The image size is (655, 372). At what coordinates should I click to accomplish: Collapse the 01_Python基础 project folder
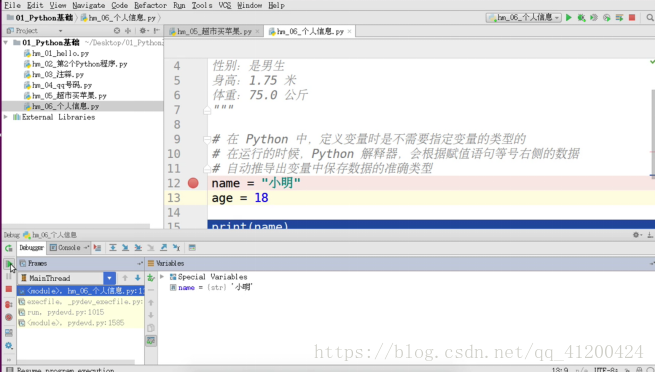(6, 43)
